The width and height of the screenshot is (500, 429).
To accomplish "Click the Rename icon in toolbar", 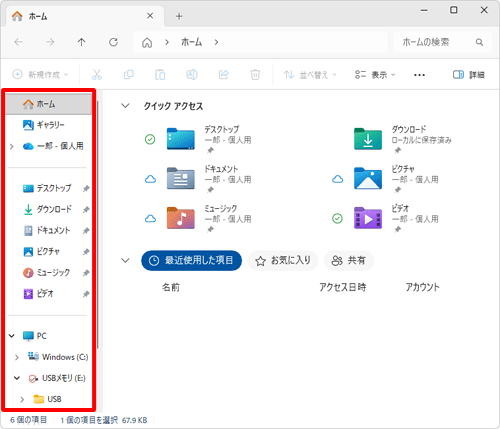I will [192, 75].
